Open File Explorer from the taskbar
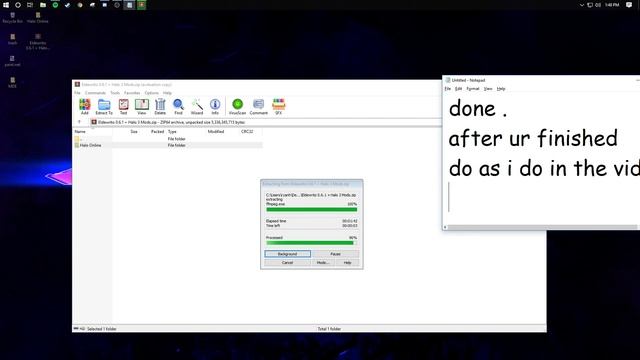This screenshot has width=640, height=360. 43,5
